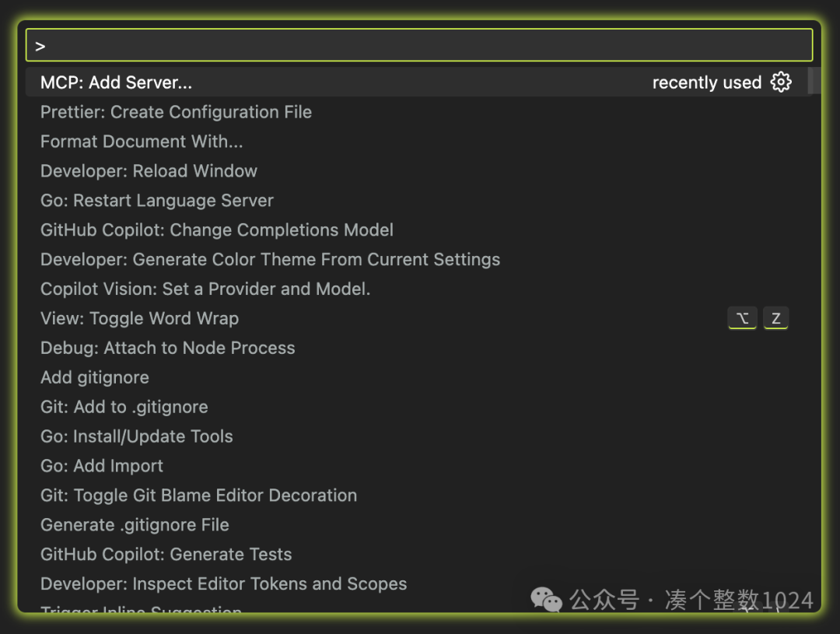Viewport: 840px width, 634px height.
Task: Run Developer: Reload Window
Action: (149, 171)
